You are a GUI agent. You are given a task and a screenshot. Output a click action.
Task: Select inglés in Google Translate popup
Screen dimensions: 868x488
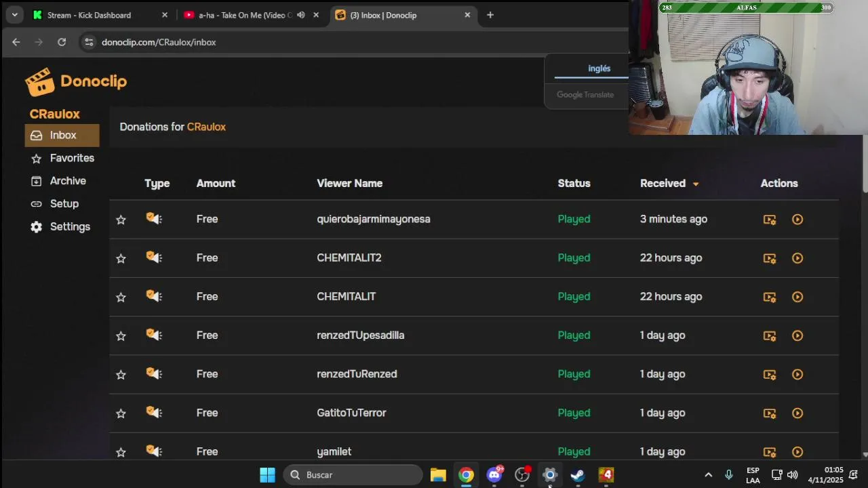tap(599, 68)
